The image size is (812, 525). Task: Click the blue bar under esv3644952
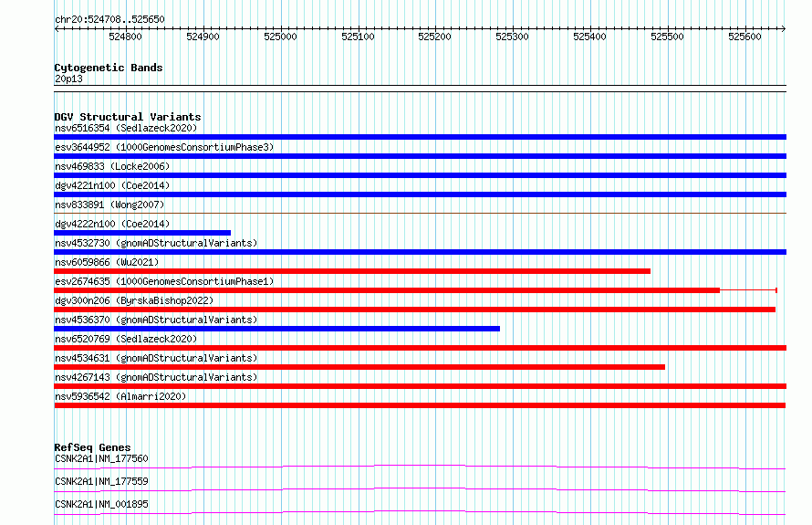tap(420, 156)
